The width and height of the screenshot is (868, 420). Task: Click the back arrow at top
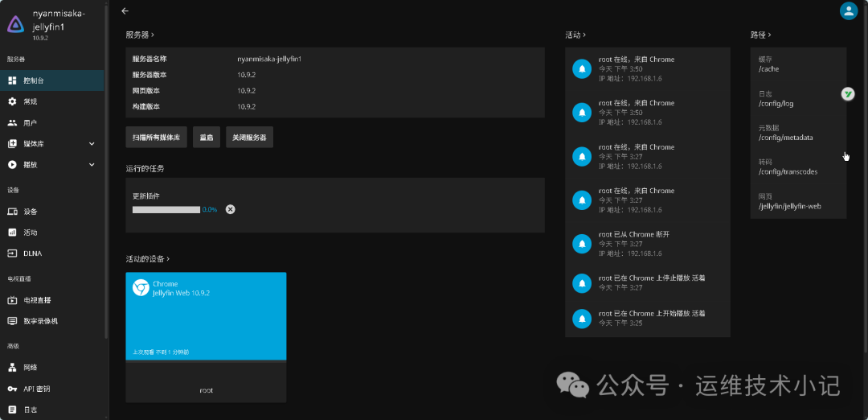click(125, 10)
